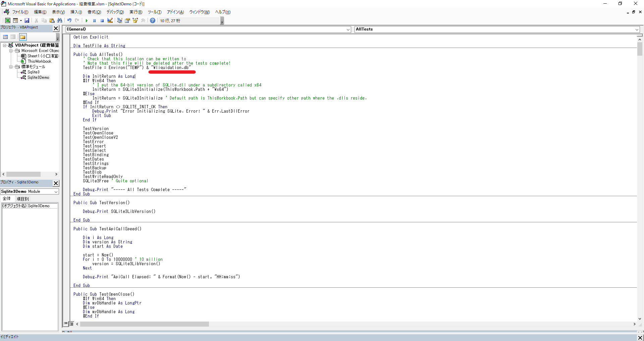Click vertical scrollbar down arrow in code
The image size is (644, 341).
[x=640, y=319]
